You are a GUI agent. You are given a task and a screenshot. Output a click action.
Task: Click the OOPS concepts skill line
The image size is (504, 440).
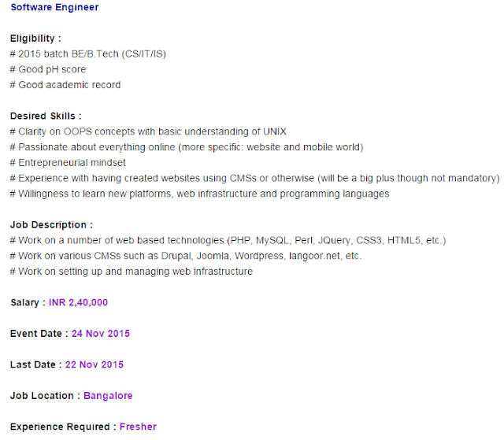pyautogui.click(x=154, y=131)
